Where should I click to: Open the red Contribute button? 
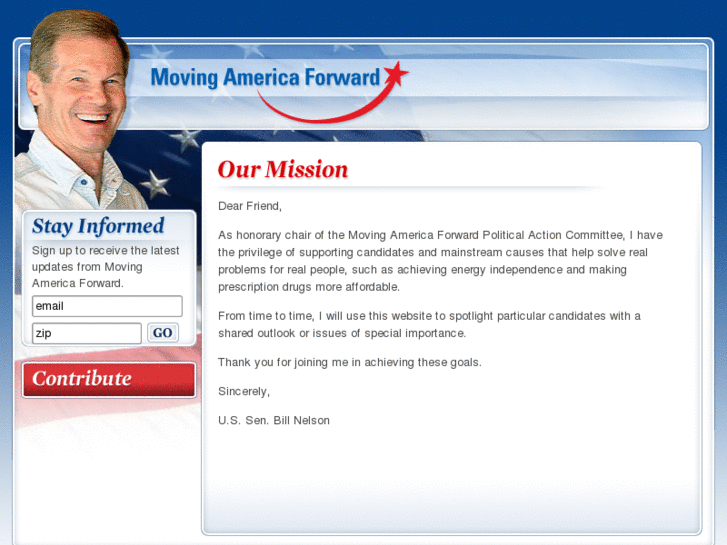click(x=109, y=379)
